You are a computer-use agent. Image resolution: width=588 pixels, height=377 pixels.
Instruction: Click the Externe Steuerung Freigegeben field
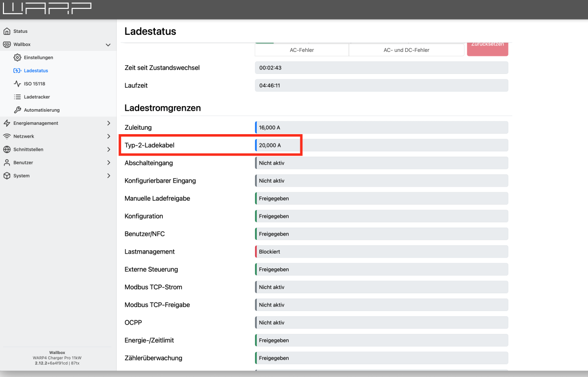point(381,269)
